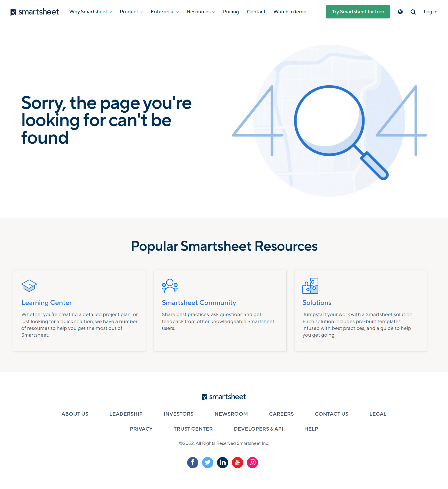
Task: Click the Learning Center link
Action: pyautogui.click(x=47, y=302)
